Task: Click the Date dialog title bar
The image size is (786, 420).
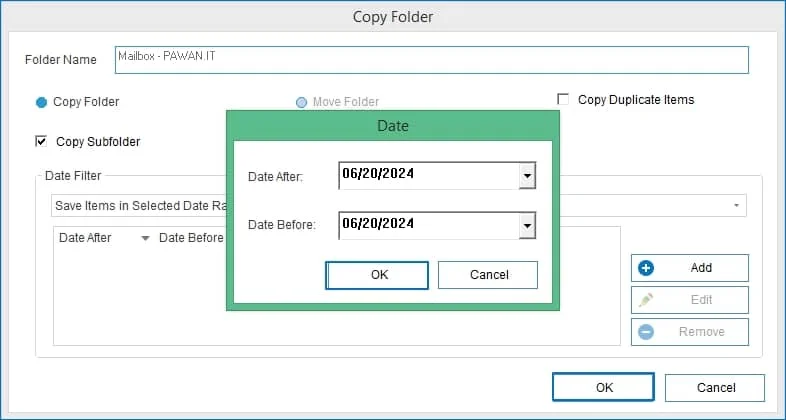Action: point(392,126)
